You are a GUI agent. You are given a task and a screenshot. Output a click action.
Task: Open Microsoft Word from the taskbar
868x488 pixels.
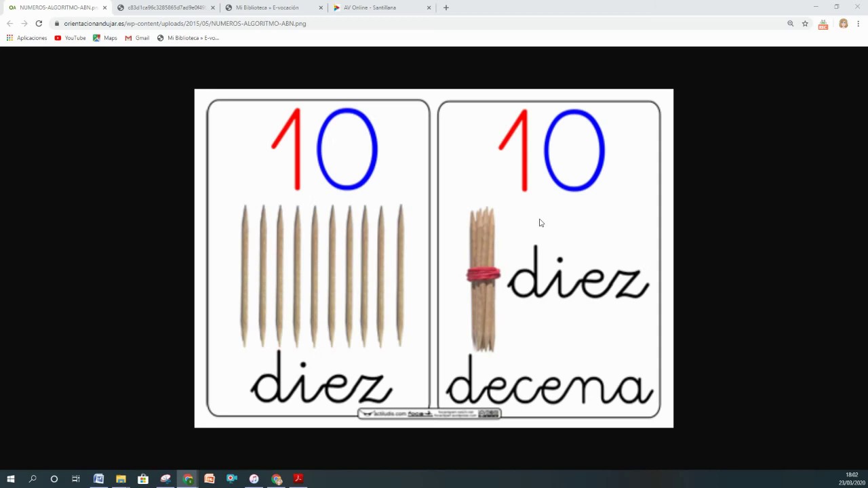pos(98,479)
